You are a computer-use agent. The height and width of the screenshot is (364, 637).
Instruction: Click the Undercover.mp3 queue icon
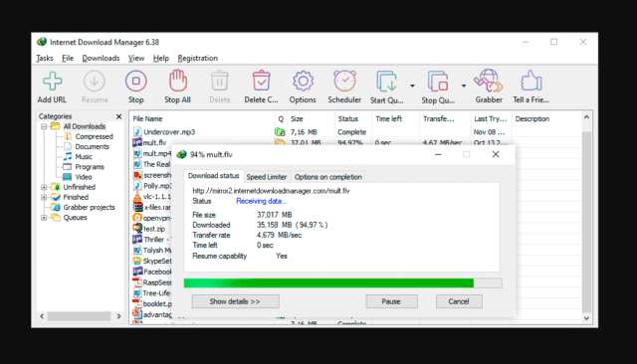pyautogui.click(x=280, y=132)
